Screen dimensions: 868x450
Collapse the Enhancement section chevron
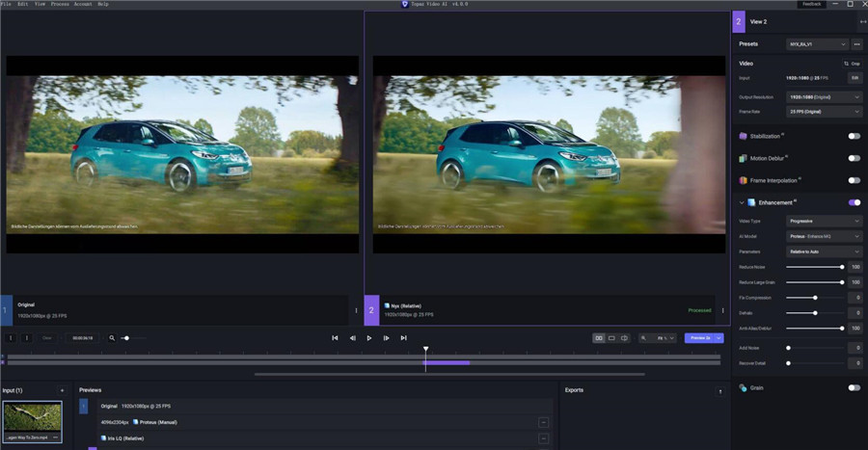(x=742, y=203)
